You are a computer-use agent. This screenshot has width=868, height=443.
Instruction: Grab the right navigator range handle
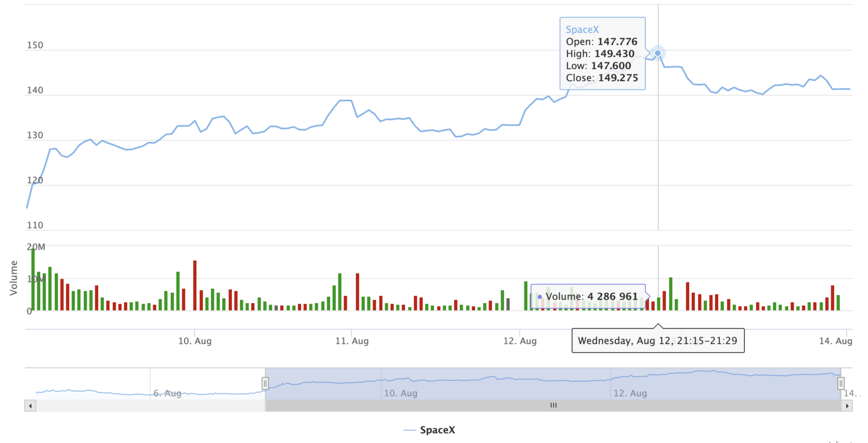coord(841,384)
